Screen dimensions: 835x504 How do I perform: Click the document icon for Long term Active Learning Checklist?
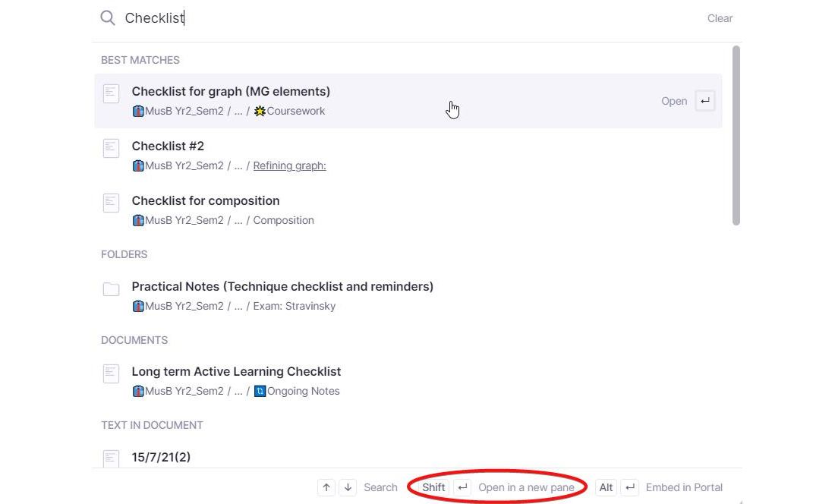point(111,373)
